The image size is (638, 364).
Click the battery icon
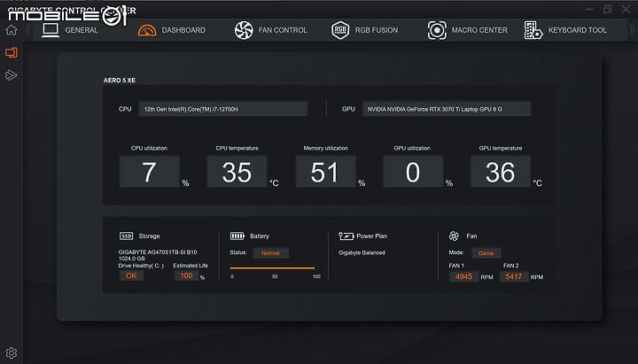(x=237, y=236)
